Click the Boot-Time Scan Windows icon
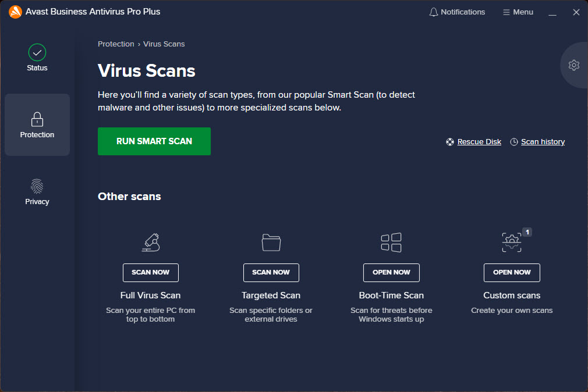Screen dimensions: 588x392 (391, 242)
